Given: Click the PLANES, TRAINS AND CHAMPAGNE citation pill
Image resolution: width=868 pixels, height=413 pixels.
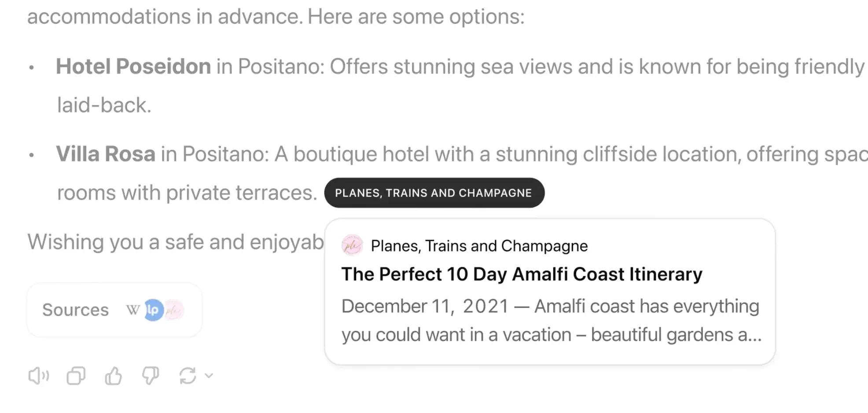Looking at the screenshot, I should coord(434,193).
